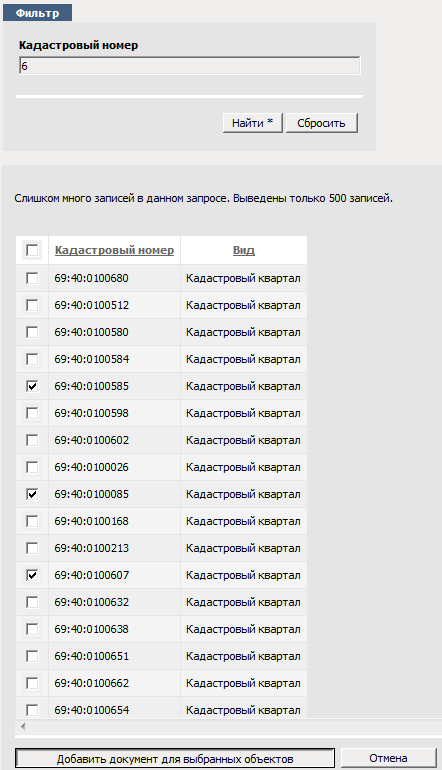Screen dimensions: 442x770
Task: Toggle the select-all checkbox in header
Action: click(x=32, y=250)
